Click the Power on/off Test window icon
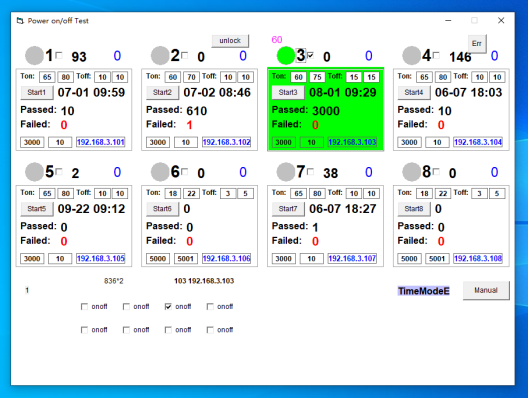Viewport: 528px width, 399px height. (x=20, y=21)
